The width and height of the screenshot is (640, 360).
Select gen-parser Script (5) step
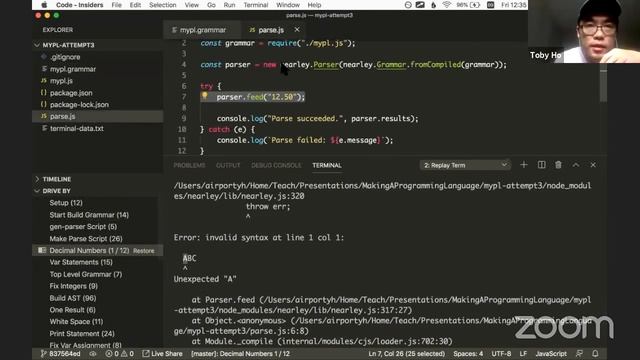[x=83, y=227]
